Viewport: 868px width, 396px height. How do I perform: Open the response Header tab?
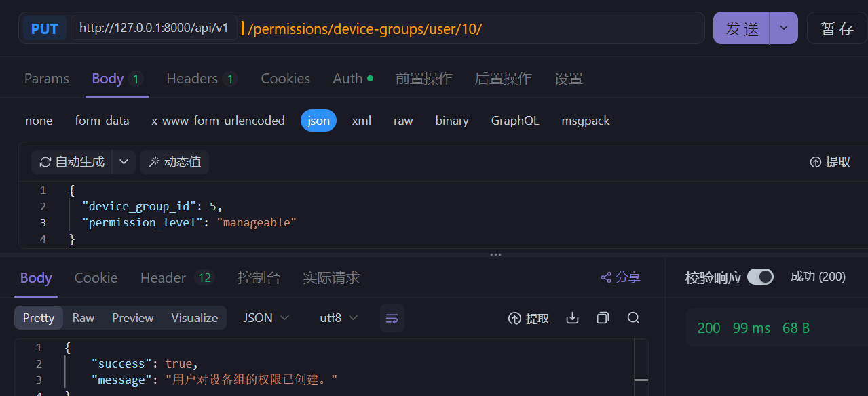tap(177, 278)
